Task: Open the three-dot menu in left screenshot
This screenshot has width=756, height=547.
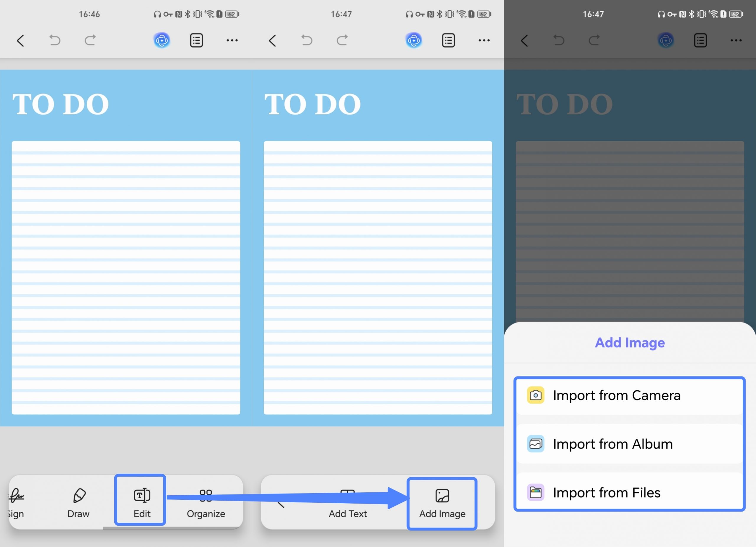Action: 232,40
